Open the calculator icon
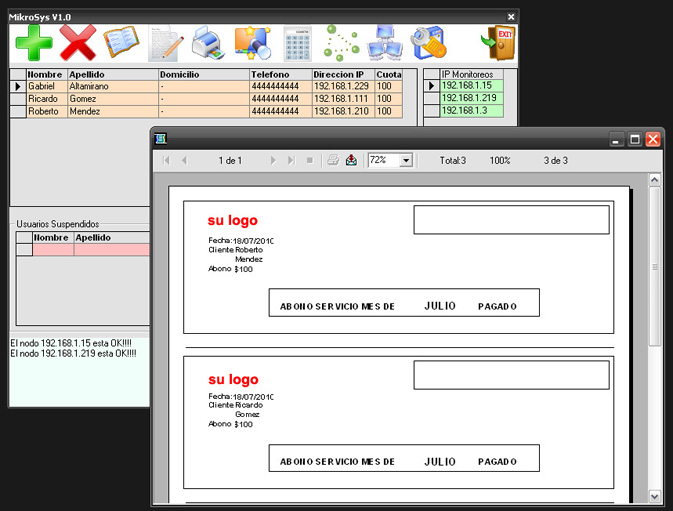This screenshot has width=673, height=511. (x=297, y=44)
